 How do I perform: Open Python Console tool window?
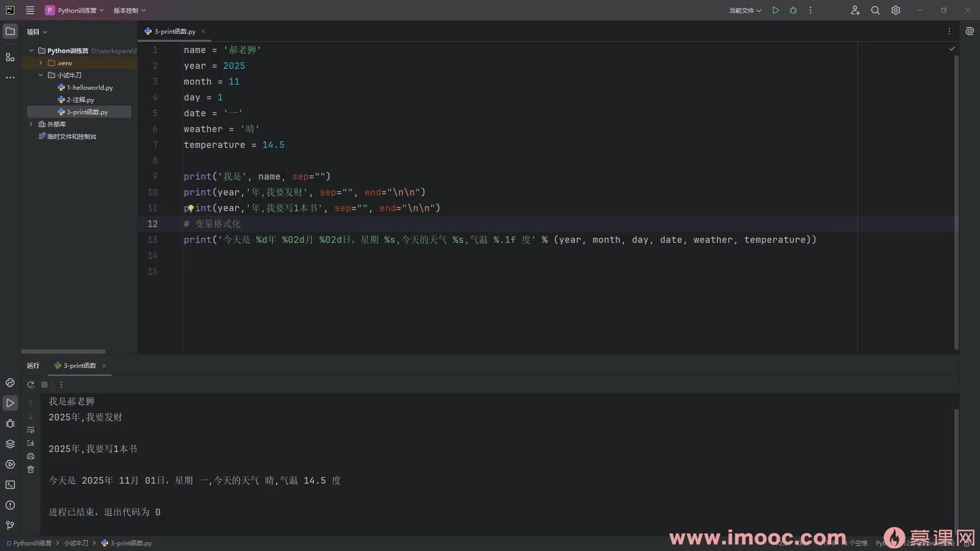(x=10, y=383)
